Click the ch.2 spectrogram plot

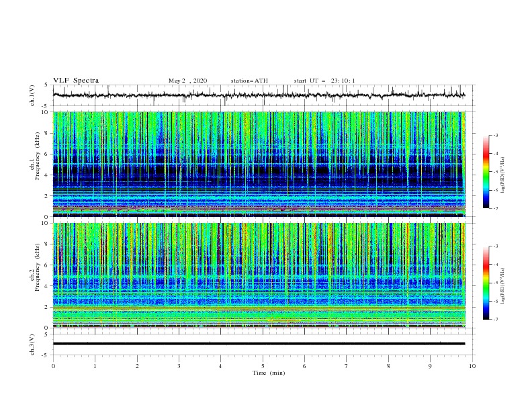[x=259, y=275]
